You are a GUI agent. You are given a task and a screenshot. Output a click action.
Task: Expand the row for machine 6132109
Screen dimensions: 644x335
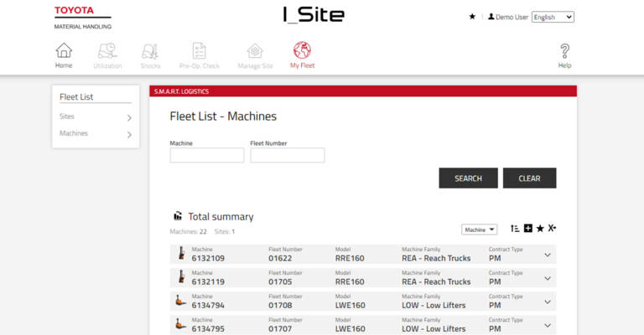coord(548,255)
